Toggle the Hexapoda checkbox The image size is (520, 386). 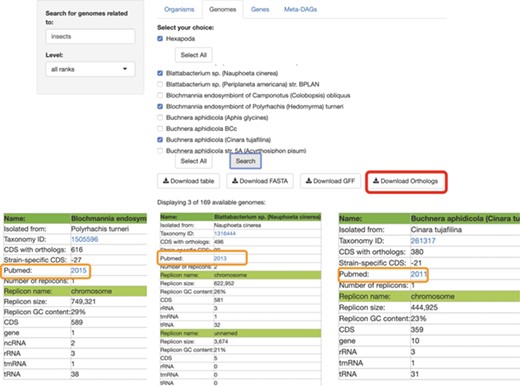coord(160,39)
